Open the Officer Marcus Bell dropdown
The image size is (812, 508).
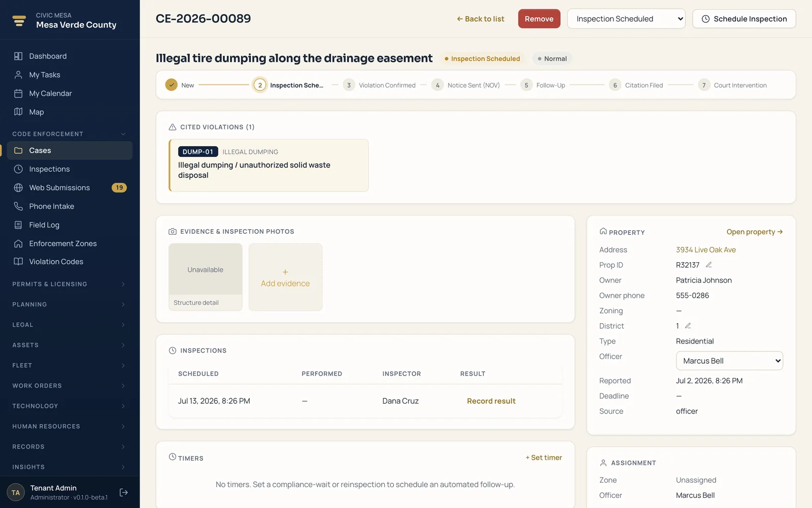click(729, 361)
